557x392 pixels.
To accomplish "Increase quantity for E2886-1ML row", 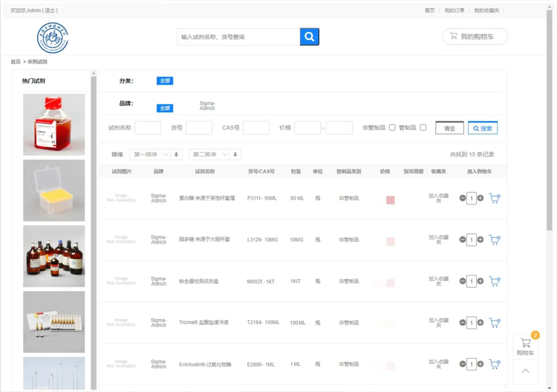I will click(480, 364).
